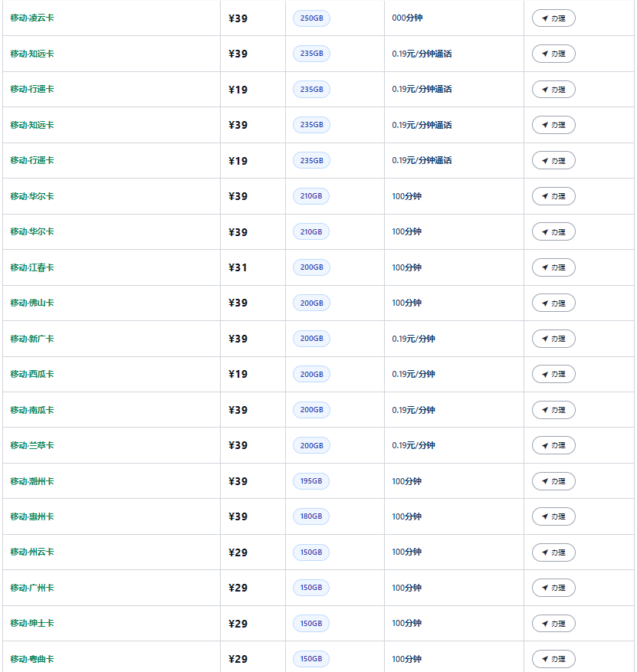Image resolution: width=637 pixels, height=672 pixels.
Task: Open the 移动·江春卡 plan link
Action: [x=32, y=267]
